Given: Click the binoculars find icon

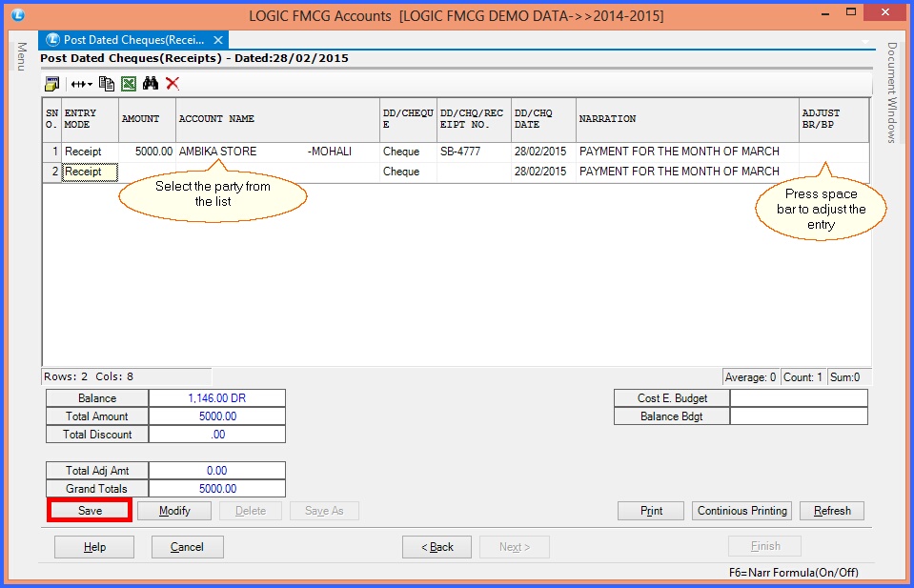Looking at the screenshot, I should click(151, 84).
